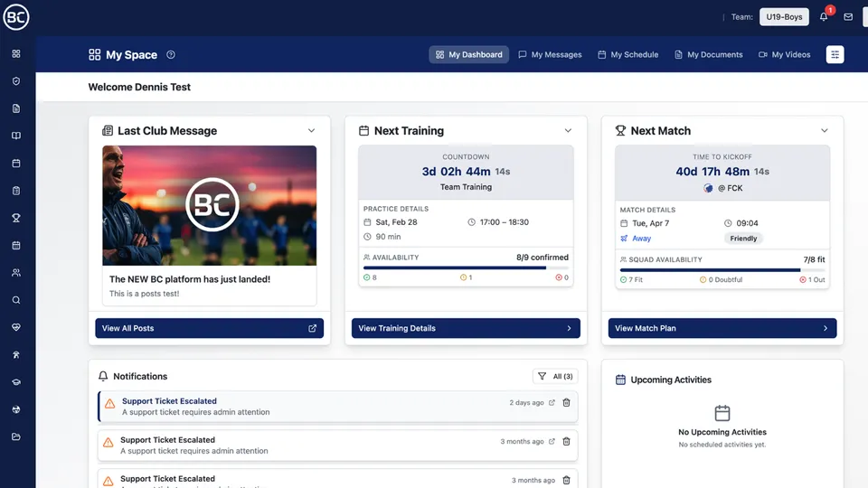Click View All Posts button
Screen dimensions: 868x488
coord(209,328)
